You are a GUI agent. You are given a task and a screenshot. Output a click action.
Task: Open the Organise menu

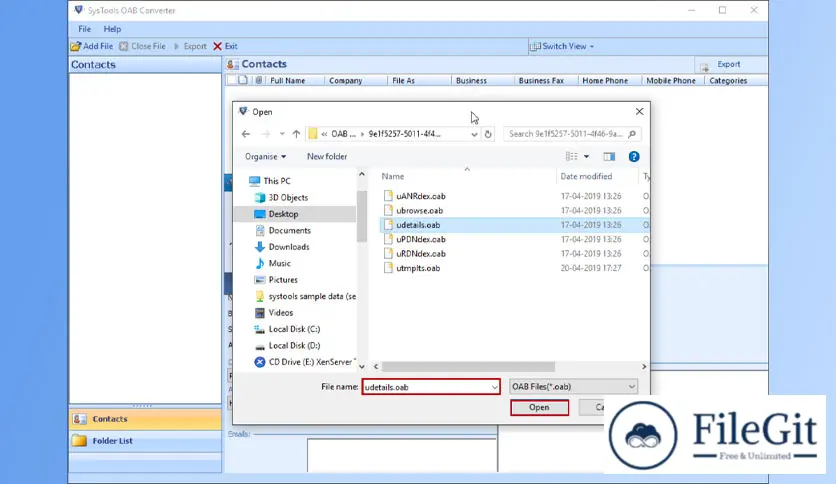pyautogui.click(x=265, y=156)
